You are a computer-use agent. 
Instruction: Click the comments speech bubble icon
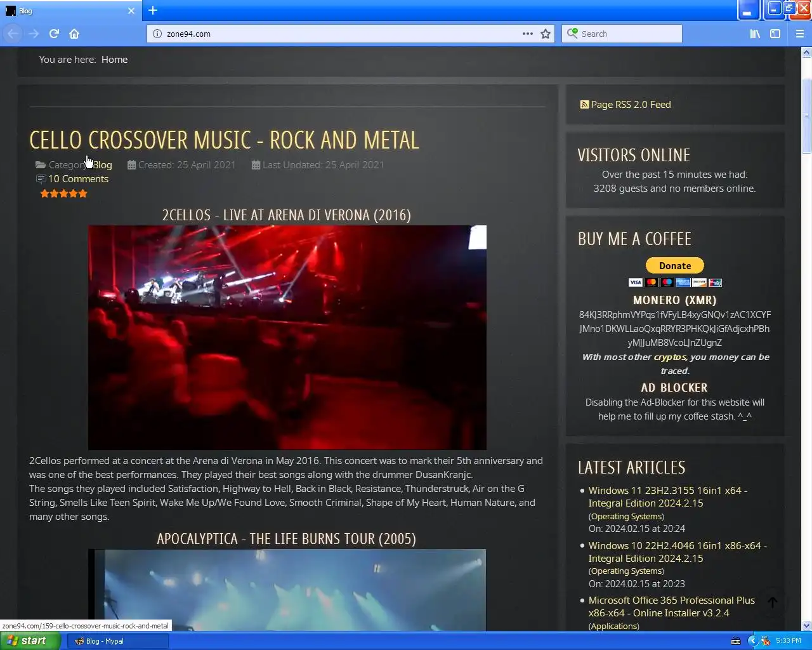pyautogui.click(x=41, y=179)
